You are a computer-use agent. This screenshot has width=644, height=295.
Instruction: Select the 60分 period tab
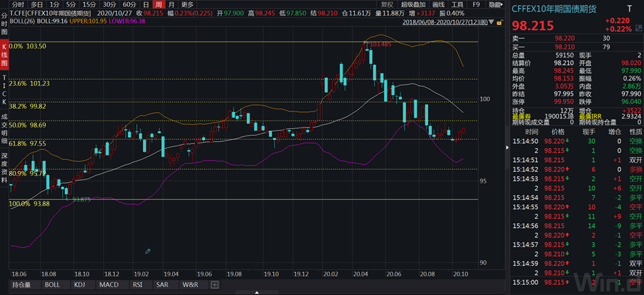129,5
